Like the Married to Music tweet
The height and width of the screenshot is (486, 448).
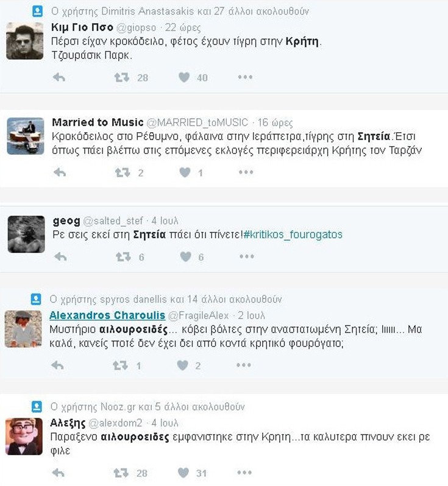(184, 172)
